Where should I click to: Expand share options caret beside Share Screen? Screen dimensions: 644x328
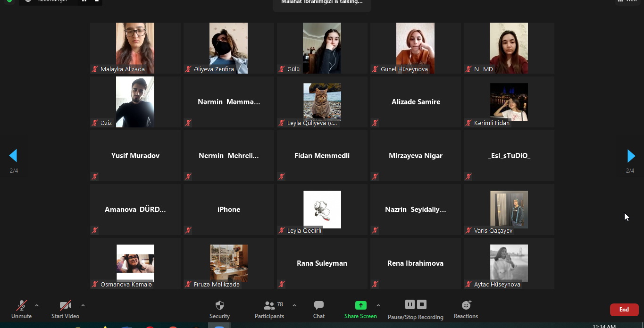tap(378, 305)
